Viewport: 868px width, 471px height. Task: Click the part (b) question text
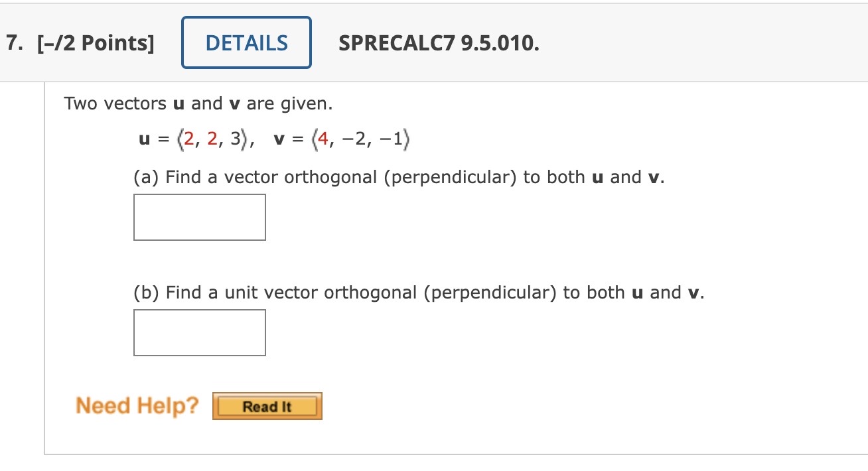coord(419,293)
